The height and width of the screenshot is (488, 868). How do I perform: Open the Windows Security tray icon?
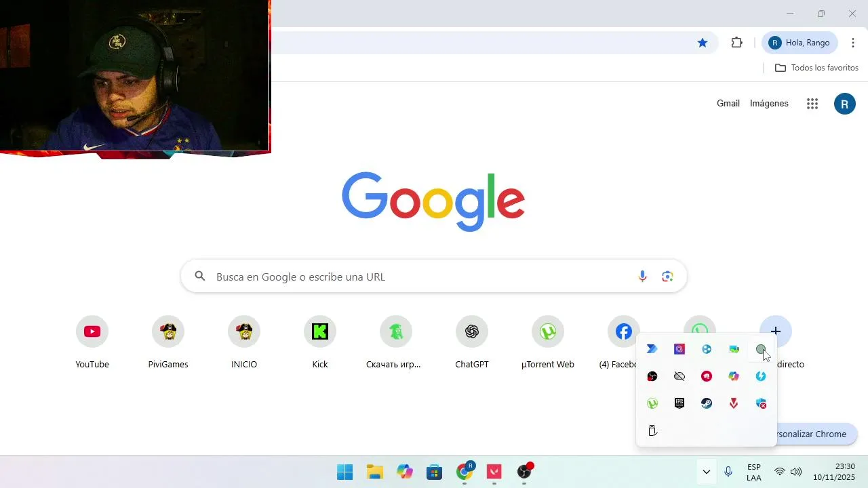click(761, 403)
